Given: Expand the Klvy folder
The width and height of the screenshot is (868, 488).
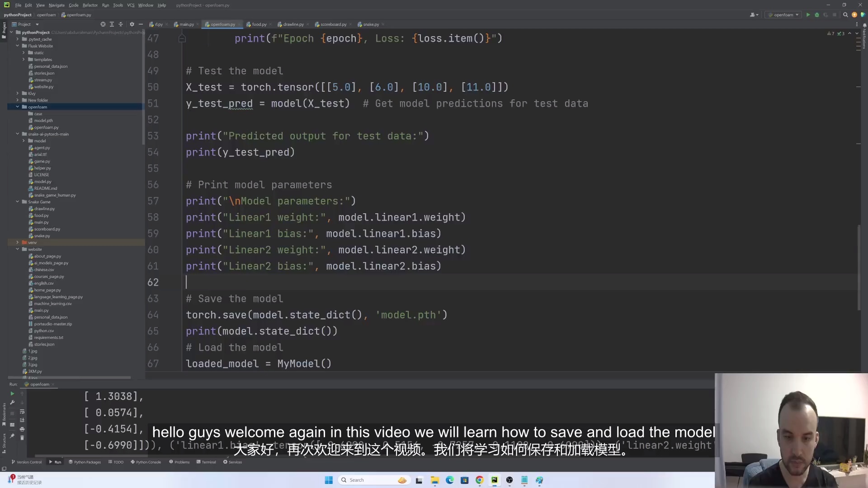Looking at the screenshot, I should pos(18,93).
